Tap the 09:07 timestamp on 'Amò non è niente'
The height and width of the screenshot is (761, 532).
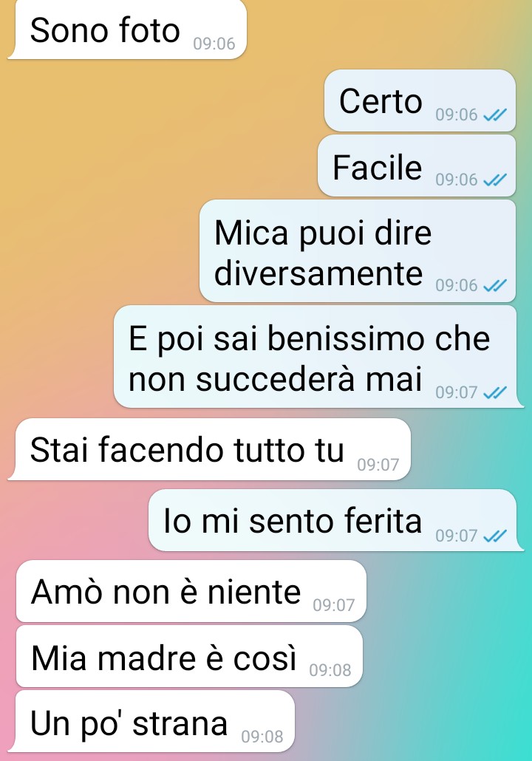coord(334,605)
